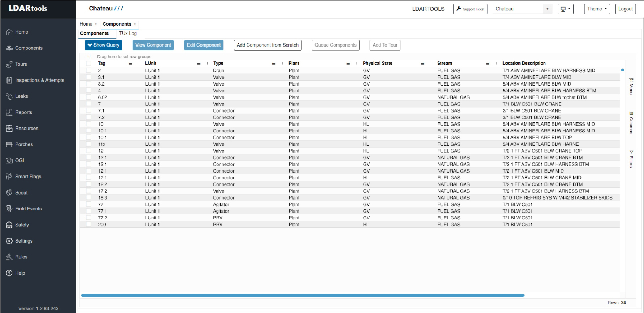This screenshot has height=313, width=644.
Task: Open the Leaks section icon
Action: pos(9,96)
